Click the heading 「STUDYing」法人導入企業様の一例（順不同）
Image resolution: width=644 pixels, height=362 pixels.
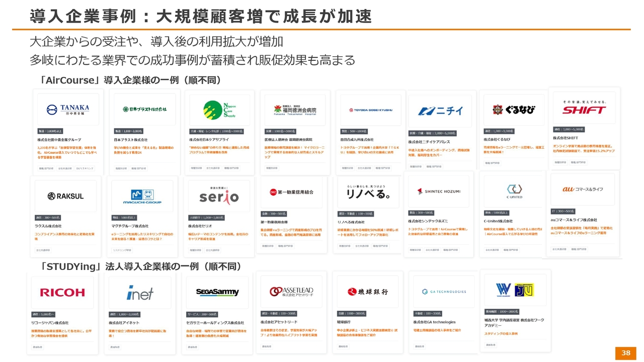pos(141,266)
